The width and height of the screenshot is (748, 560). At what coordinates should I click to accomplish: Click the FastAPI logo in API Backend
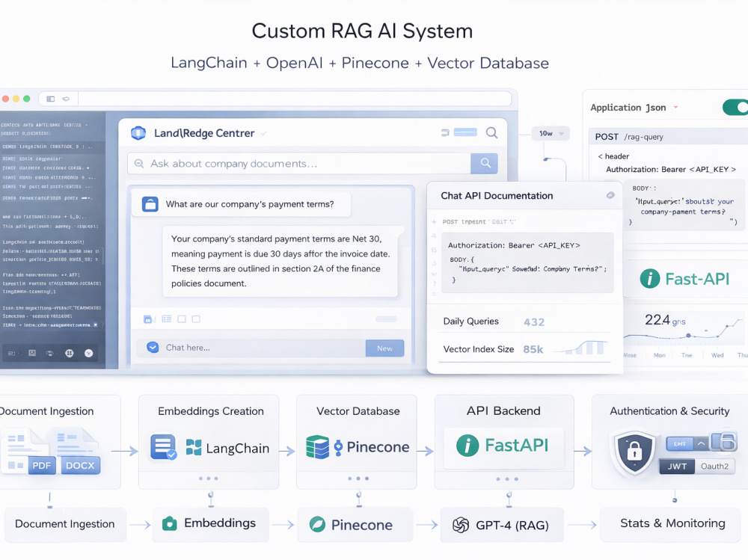pos(503,446)
